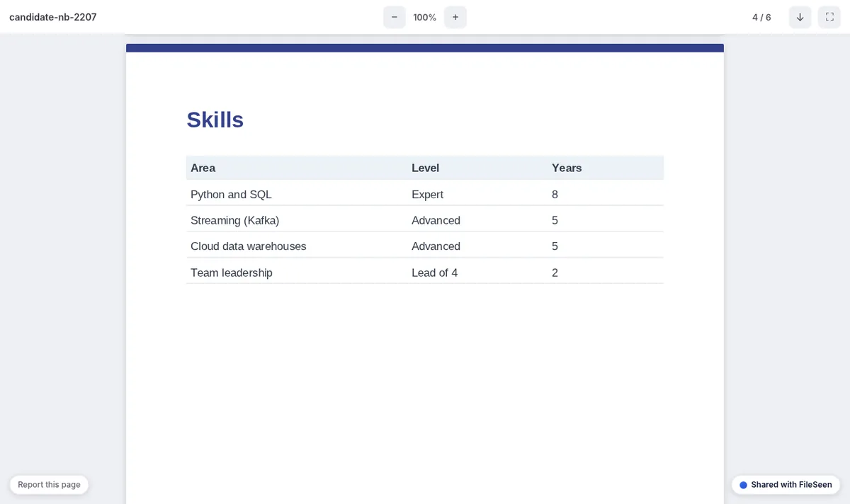
Task: Click the 100% zoom level indicator
Action: click(x=425, y=17)
